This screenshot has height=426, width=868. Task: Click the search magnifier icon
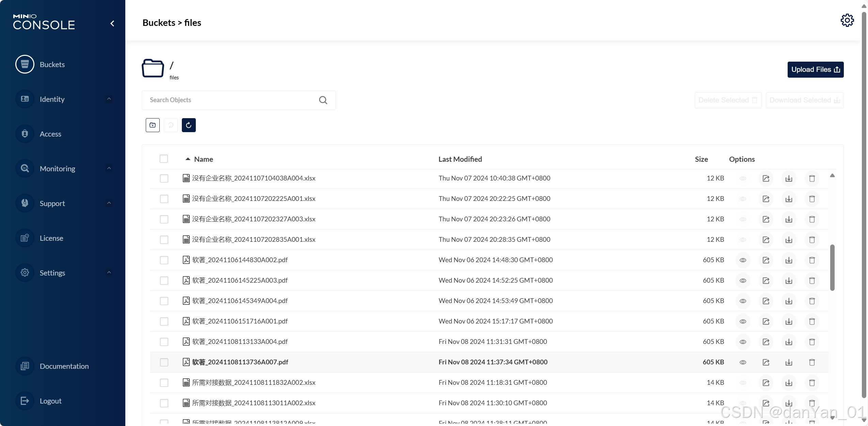323,100
